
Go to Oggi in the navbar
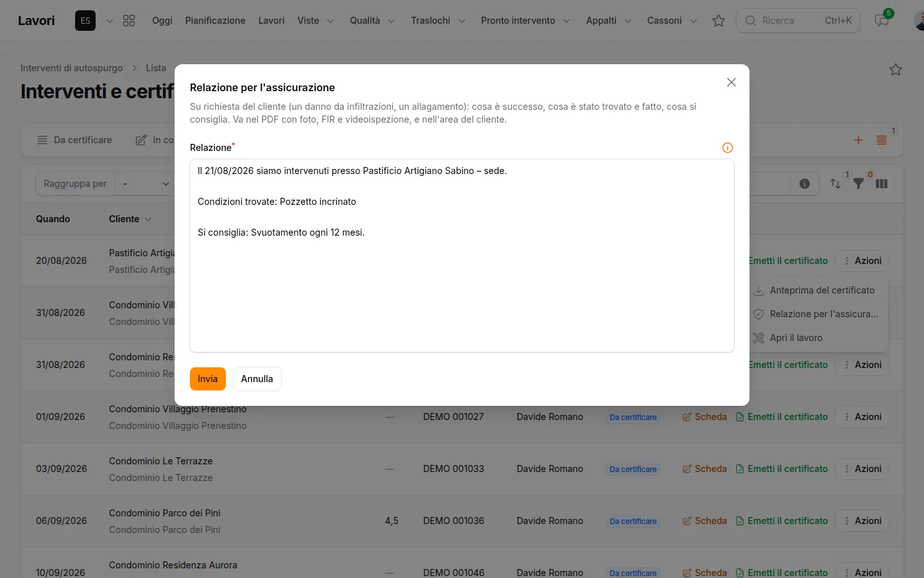coord(162,21)
